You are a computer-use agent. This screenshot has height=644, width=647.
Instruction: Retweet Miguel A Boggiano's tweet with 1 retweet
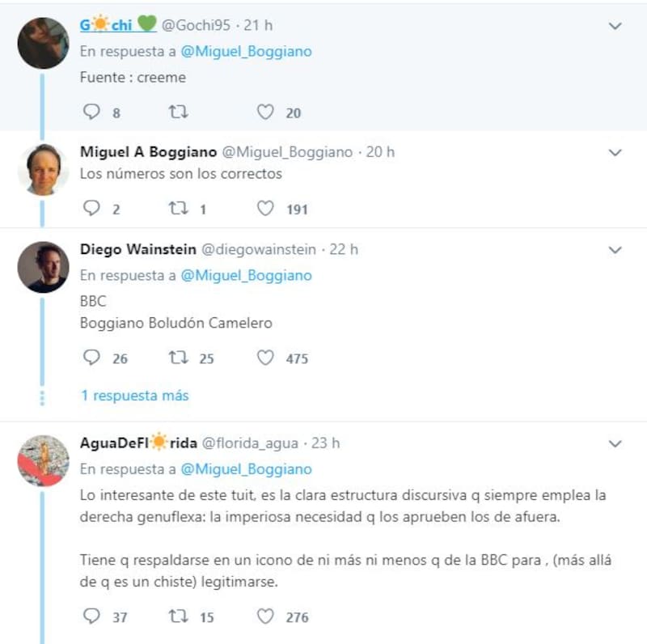coord(178,209)
